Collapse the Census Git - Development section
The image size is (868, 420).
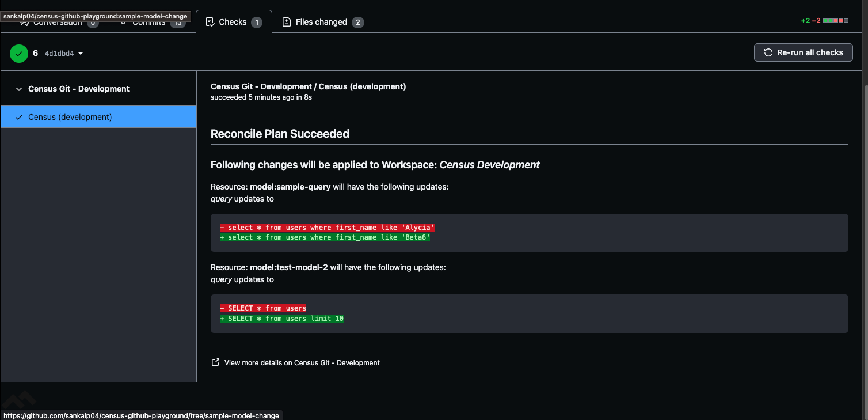[x=19, y=89]
